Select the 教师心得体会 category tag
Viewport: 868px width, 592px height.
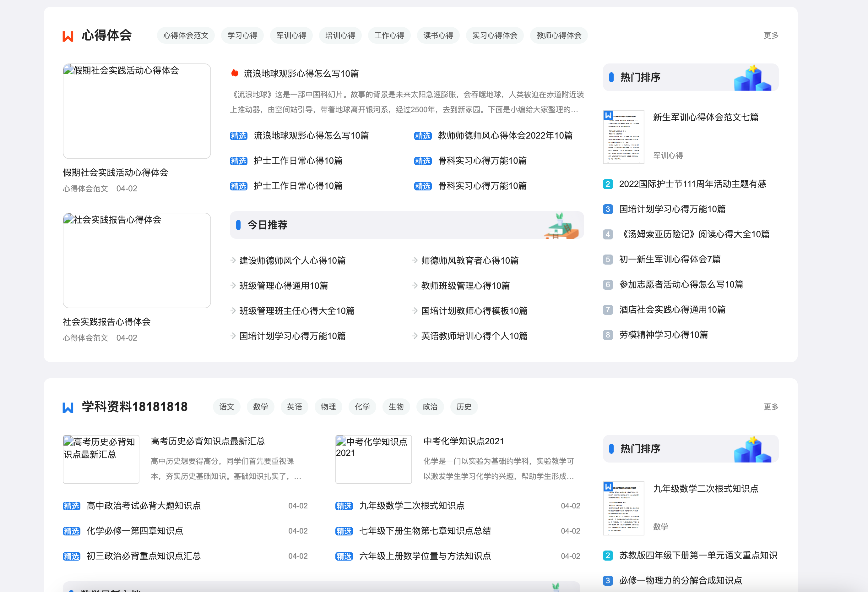pyautogui.click(x=559, y=36)
